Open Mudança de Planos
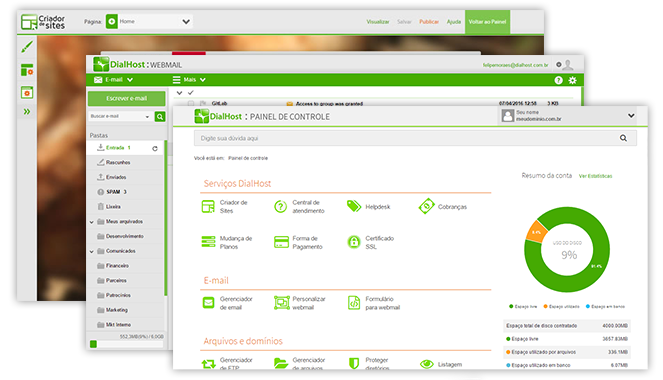This screenshot has height=380, width=663. point(227,243)
